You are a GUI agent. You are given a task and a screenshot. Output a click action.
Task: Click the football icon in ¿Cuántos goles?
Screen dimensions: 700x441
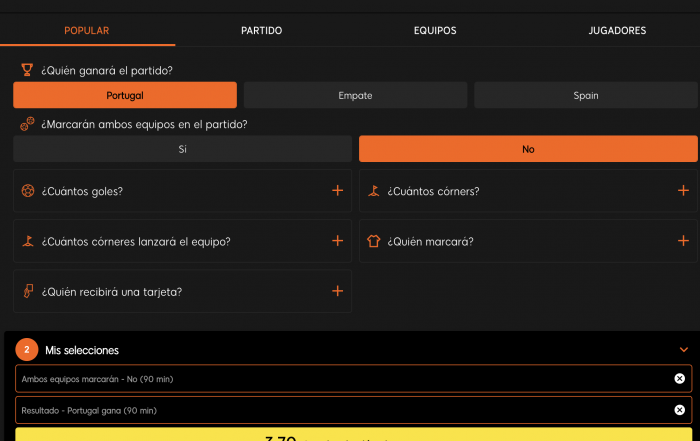pyautogui.click(x=28, y=191)
